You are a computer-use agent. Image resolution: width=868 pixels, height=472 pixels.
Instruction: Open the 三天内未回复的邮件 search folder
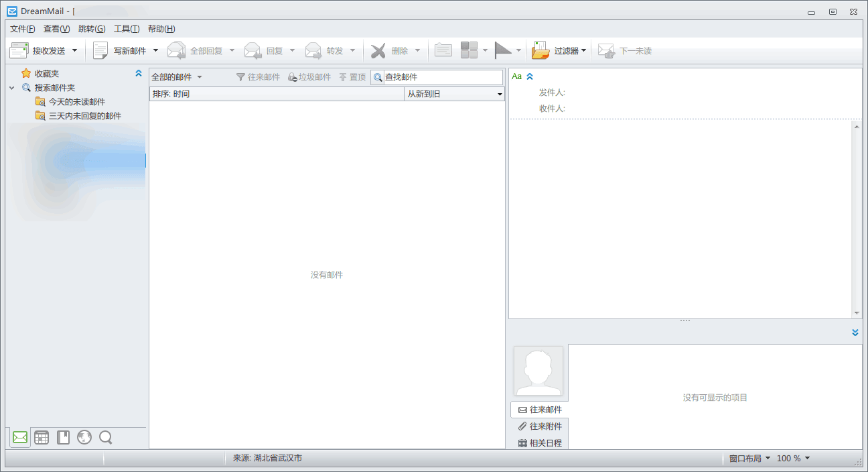point(78,116)
